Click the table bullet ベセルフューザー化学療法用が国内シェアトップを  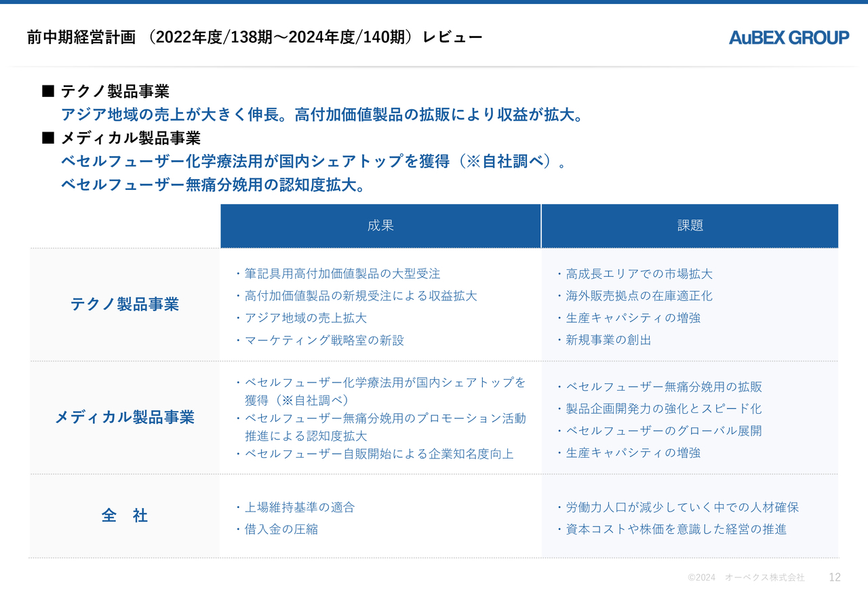[380, 383]
